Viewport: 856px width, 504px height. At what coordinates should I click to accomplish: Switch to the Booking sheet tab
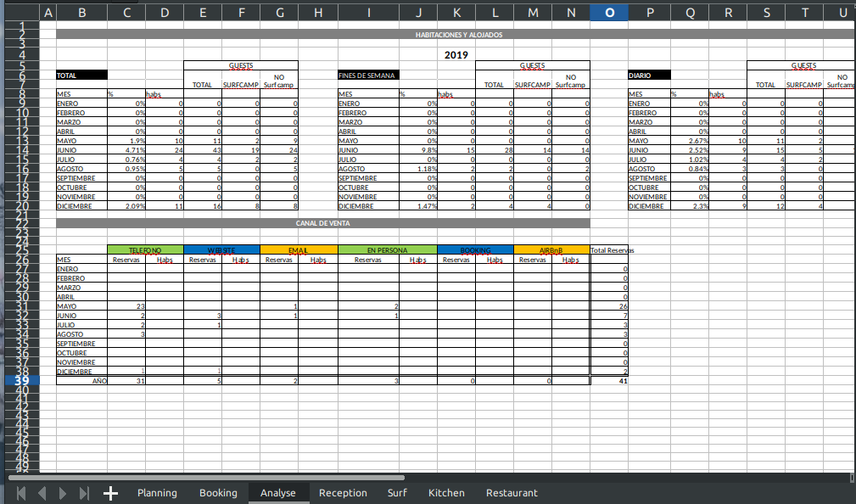[218, 493]
